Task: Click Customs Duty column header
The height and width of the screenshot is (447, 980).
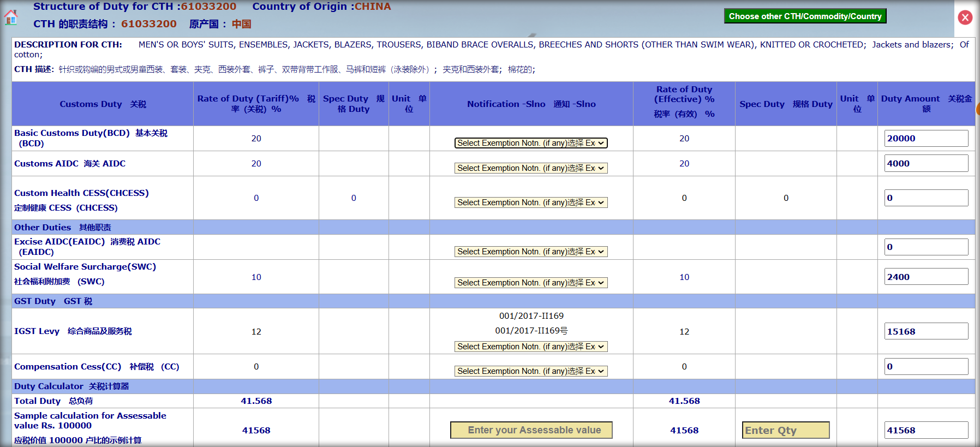Action: (103, 104)
